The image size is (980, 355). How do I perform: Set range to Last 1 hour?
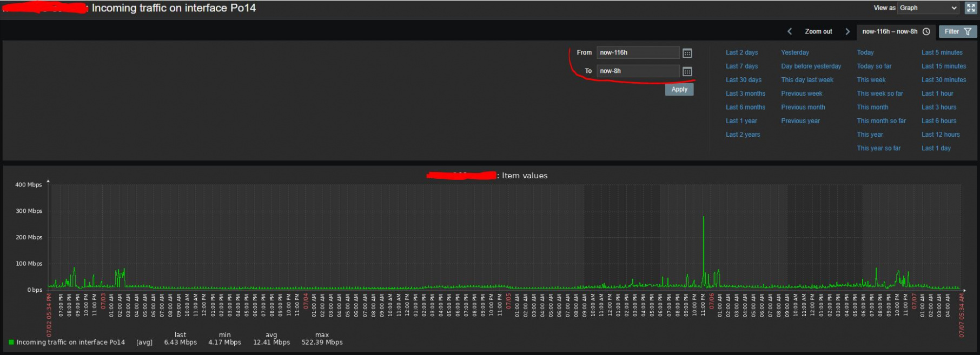[937, 93]
